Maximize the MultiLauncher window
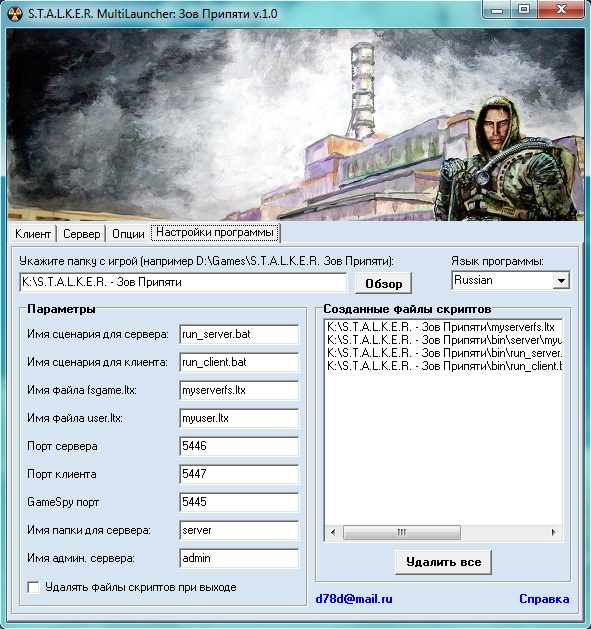591x629 pixels. click(x=524, y=10)
